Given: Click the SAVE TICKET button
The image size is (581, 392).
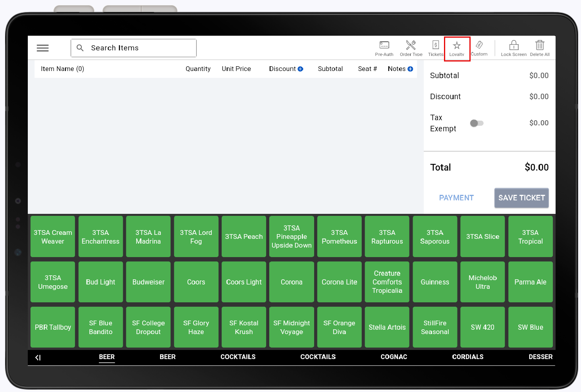Looking at the screenshot, I should click(x=521, y=198).
